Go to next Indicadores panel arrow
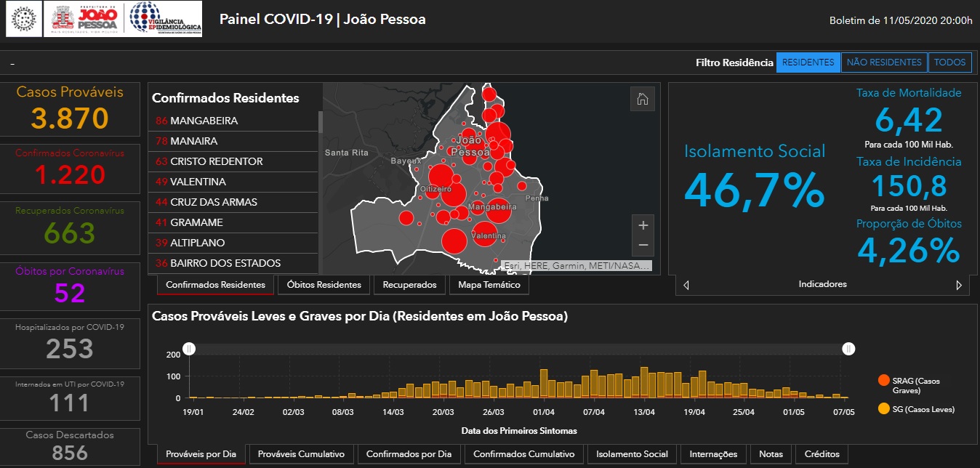Image resolution: width=980 pixels, height=468 pixels. 958,285
